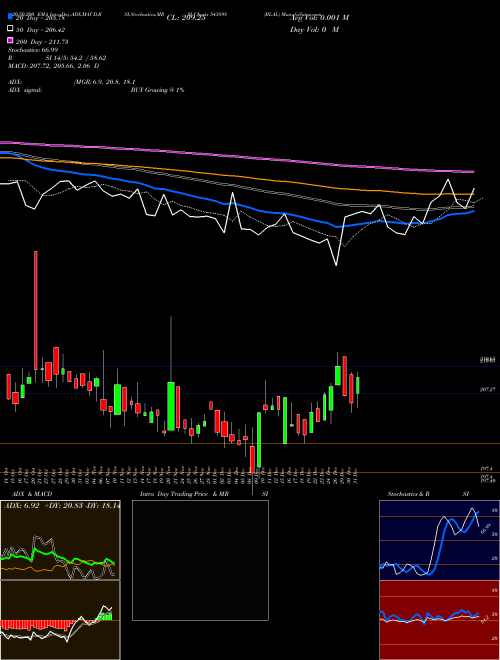Viewport: 500px width, 660px height.
Task: Click the 54.2 value on the RSI chart
Action: [485, 619]
